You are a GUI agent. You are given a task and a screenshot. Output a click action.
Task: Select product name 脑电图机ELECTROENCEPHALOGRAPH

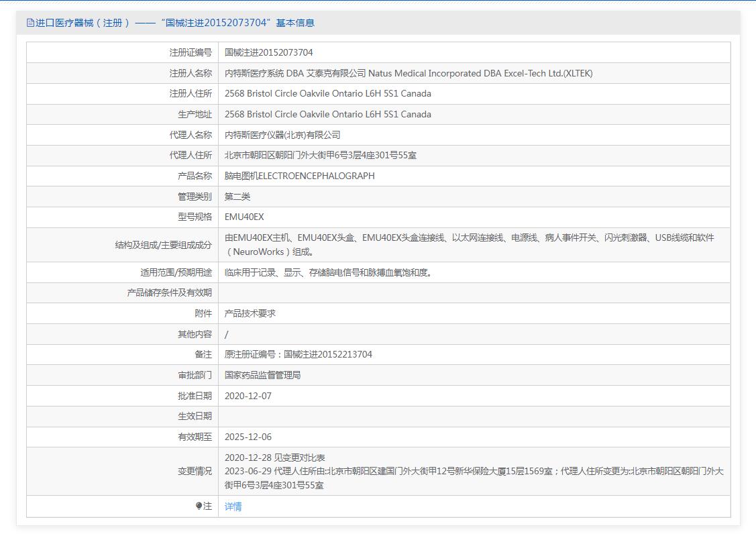click(x=299, y=176)
